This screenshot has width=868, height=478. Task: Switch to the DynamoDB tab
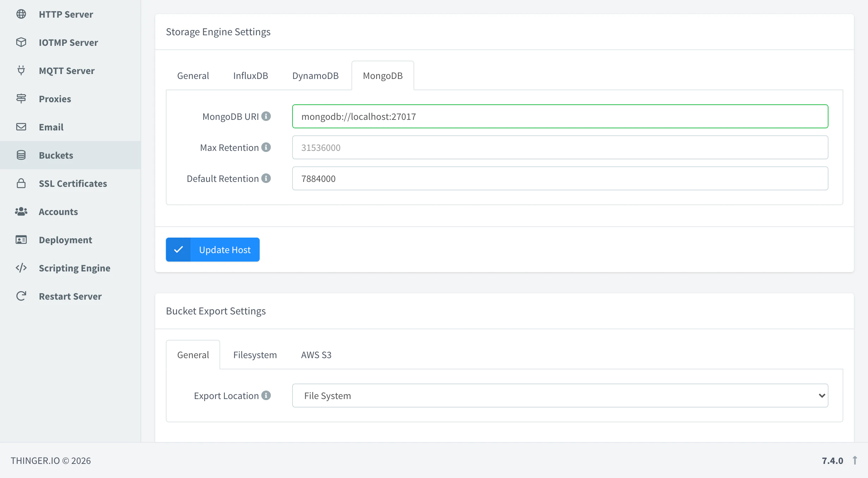coord(315,76)
